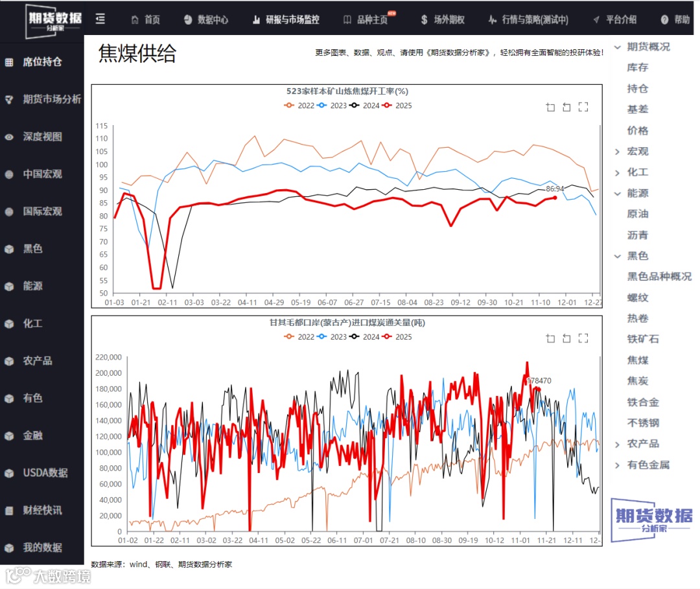The image size is (700, 589).
Task: Click the grid icon beside 席位持仓
Action: point(9,62)
